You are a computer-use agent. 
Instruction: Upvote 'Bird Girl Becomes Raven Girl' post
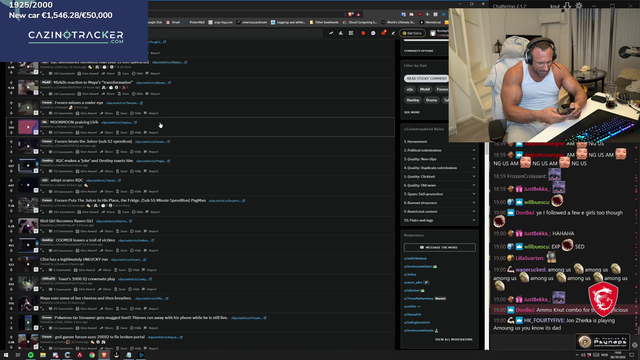[x=11, y=221]
